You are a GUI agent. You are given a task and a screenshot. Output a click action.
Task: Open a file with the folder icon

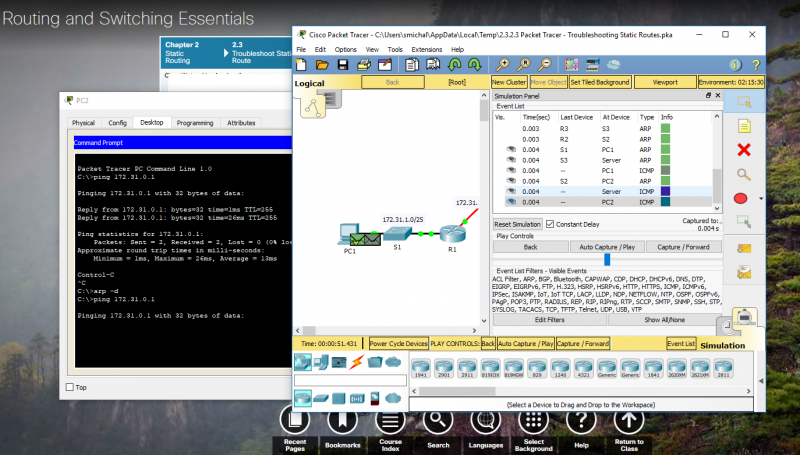322,64
